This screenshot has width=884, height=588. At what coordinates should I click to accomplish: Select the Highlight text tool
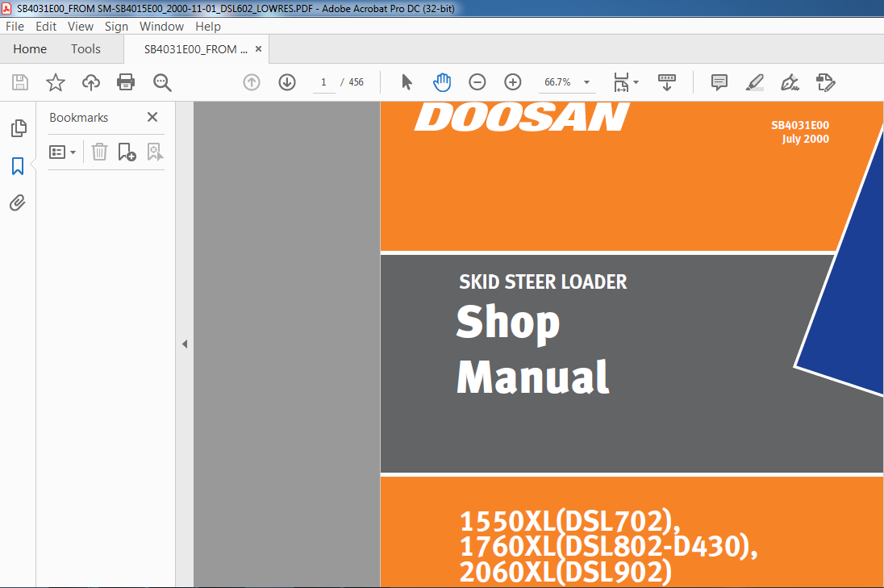[754, 82]
